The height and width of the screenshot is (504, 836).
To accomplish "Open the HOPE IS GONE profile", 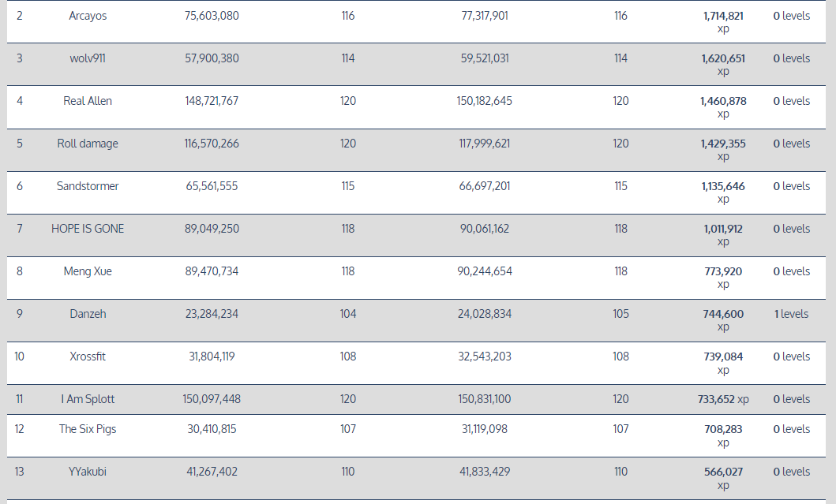I will [88, 229].
